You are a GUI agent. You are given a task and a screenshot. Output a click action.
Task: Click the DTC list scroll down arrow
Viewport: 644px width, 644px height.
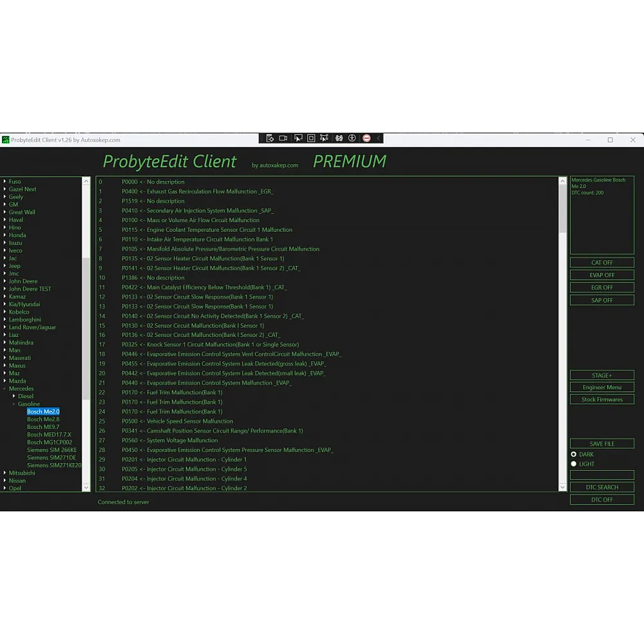[562, 488]
